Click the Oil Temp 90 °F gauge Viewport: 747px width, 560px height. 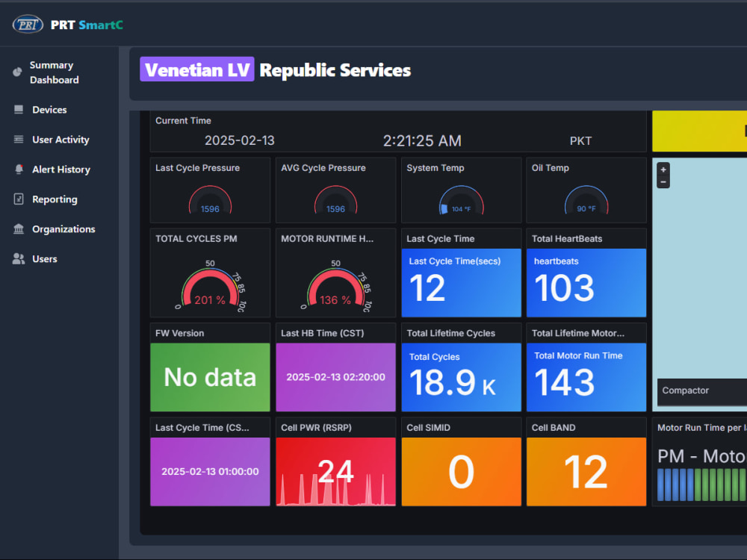(x=586, y=199)
